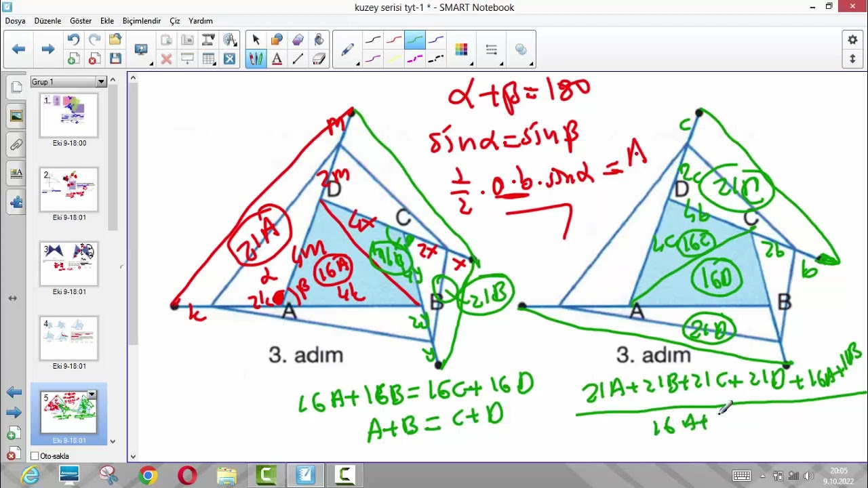Launch Google Chrome from taskbar

click(148, 475)
